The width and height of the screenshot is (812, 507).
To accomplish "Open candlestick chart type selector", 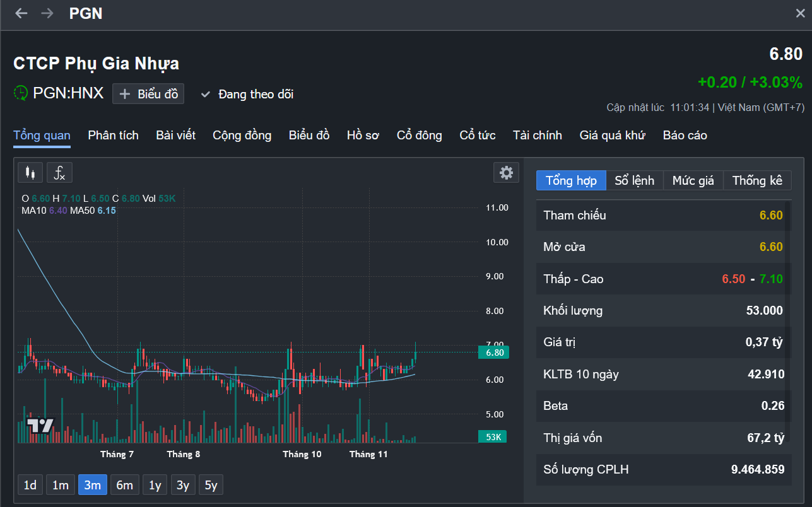I will 30,172.
